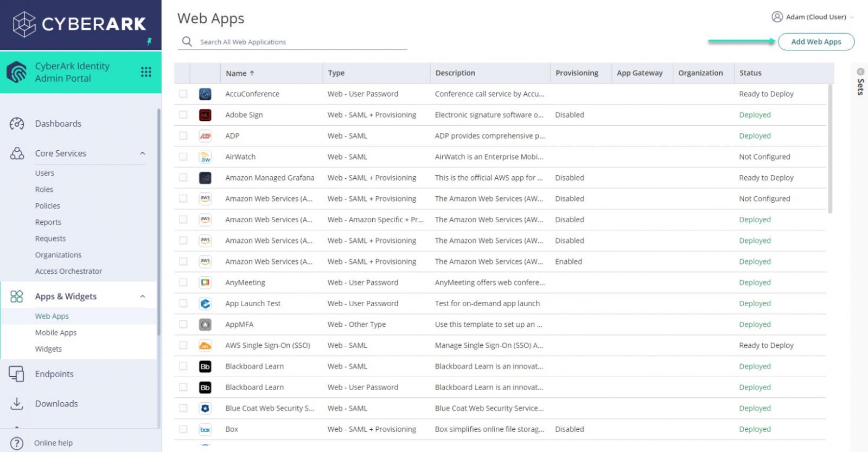Click the pin icon under CyberArk logo
Image resolution: width=868 pixels, height=452 pixels.
(149, 41)
